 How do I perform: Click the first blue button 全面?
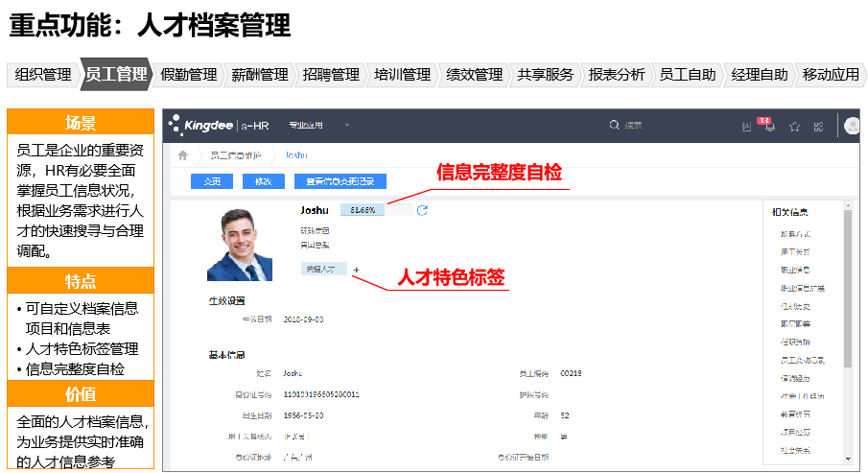pos(211,181)
